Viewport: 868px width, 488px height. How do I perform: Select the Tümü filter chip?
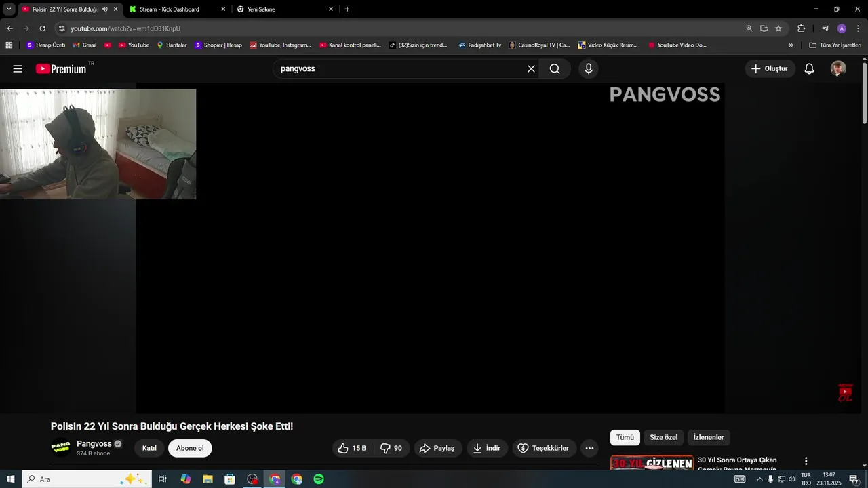coord(625,437)
